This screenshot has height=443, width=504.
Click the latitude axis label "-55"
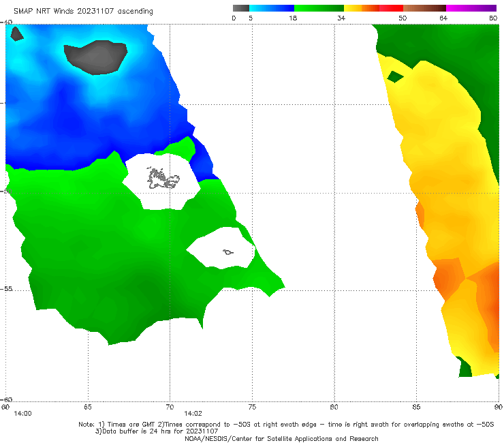[6, 289]
